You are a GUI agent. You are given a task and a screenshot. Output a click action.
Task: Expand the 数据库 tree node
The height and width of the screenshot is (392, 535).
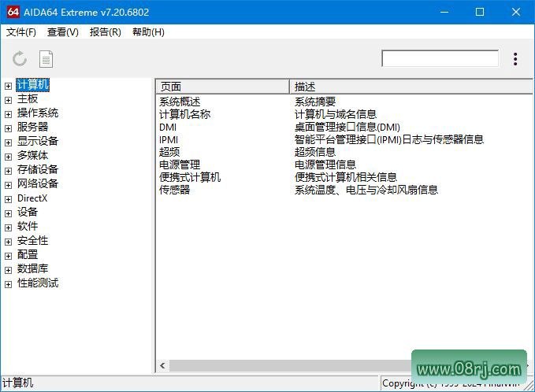[x=8, y=270]
